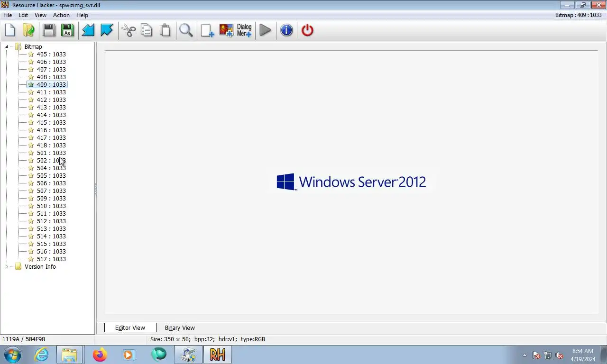Click the green play run icon
This screenshot has width=607, height=364.
click(x=266, y=30)
